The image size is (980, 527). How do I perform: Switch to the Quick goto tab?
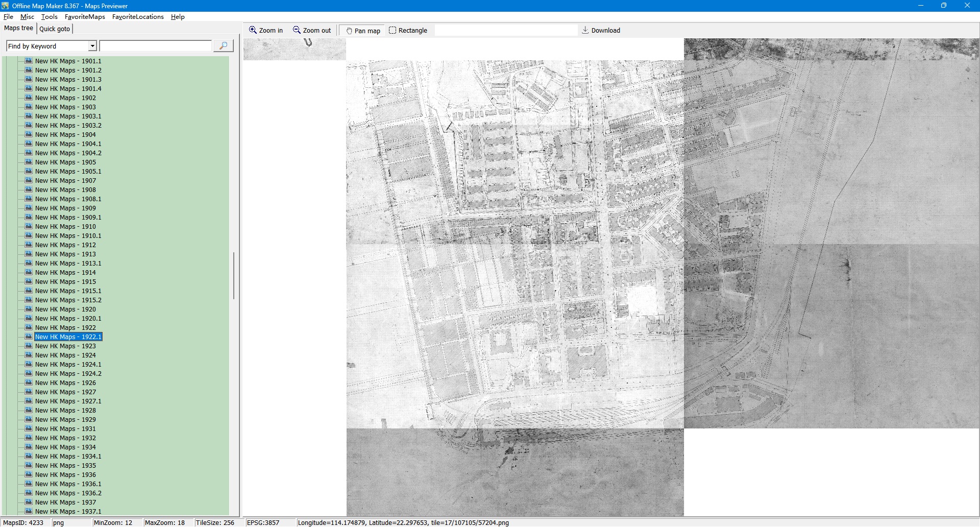[x=55, y=29]
